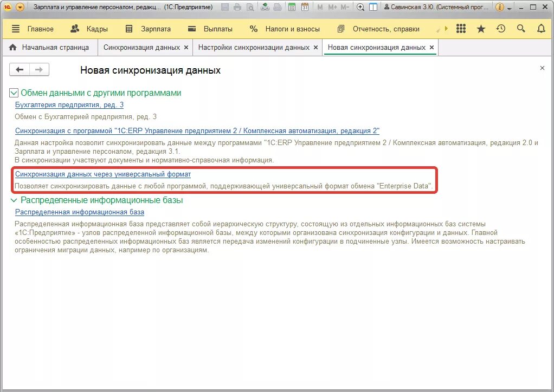The image size is (554, 392).
Task: Click the user name Савинская З.Ю.
Action: [x=436, y=7]
